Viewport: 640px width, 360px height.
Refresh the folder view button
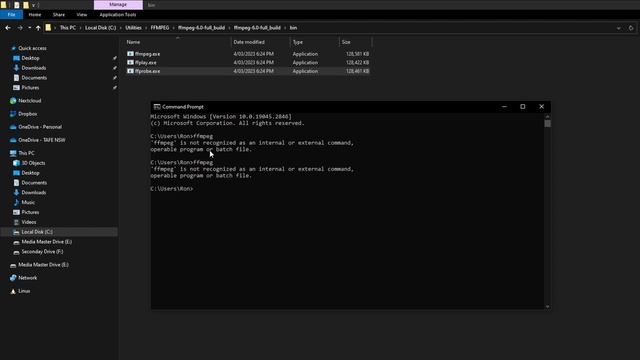click(x=631, y=28)
